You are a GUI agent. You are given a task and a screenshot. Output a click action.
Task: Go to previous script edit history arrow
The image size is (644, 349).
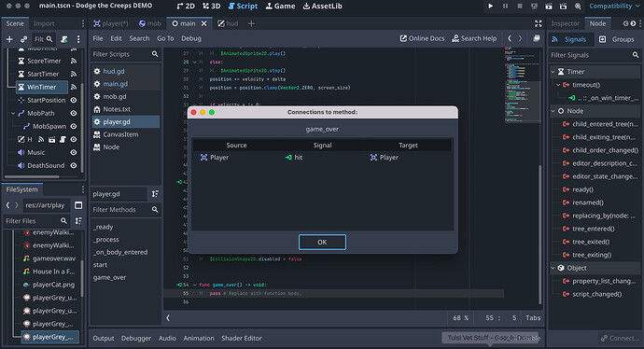tap(510, 38)
